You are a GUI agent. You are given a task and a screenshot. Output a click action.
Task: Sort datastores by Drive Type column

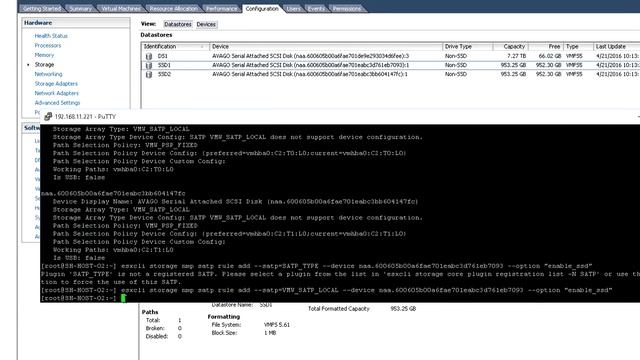coord(467,47)
